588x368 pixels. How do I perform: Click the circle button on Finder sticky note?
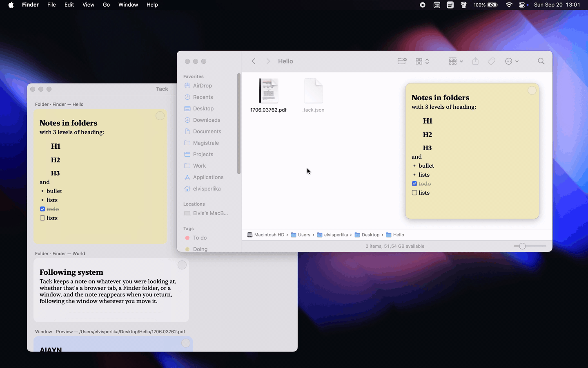532,90
